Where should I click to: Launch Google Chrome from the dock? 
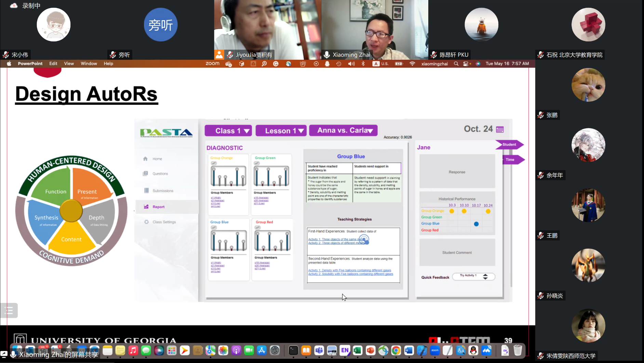pos(396,350)
